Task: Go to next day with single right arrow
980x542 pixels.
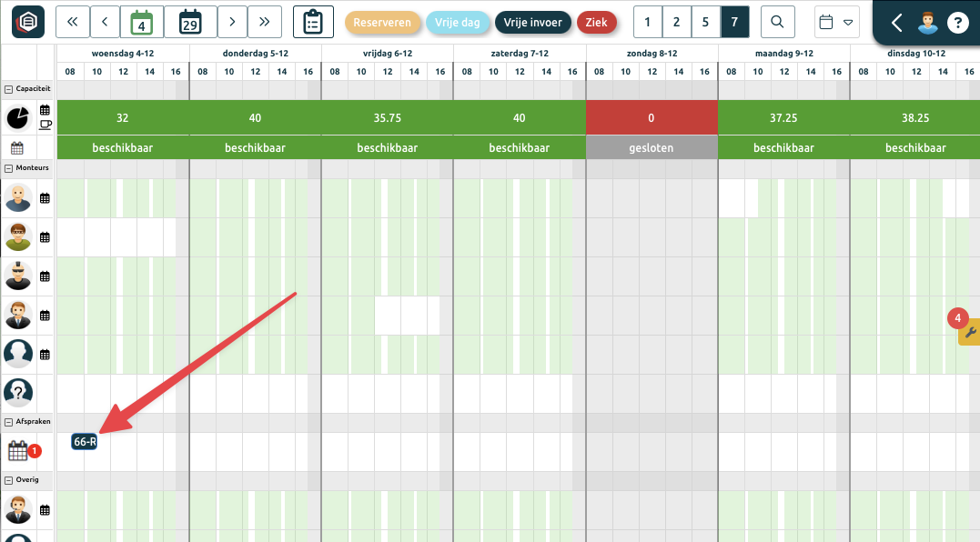Action: tap(233, 22)
